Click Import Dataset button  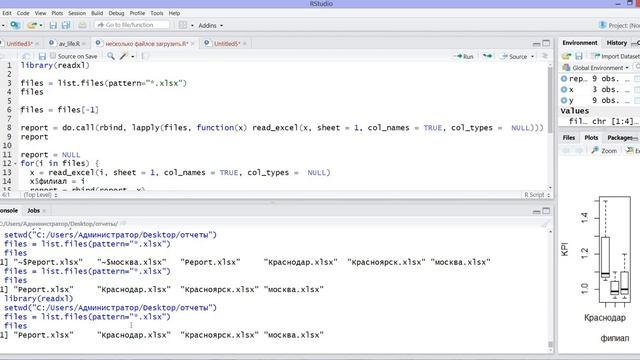click(x=617, y=56)
